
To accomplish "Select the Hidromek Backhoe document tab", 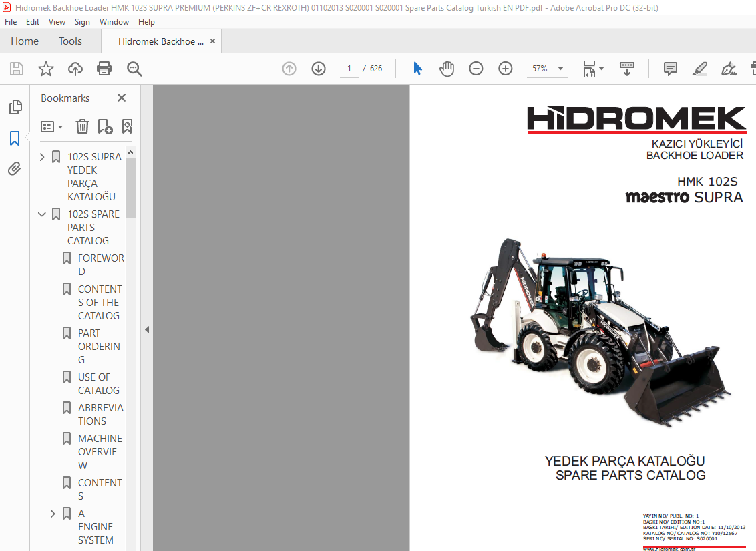I will click(x=160, y=41).
